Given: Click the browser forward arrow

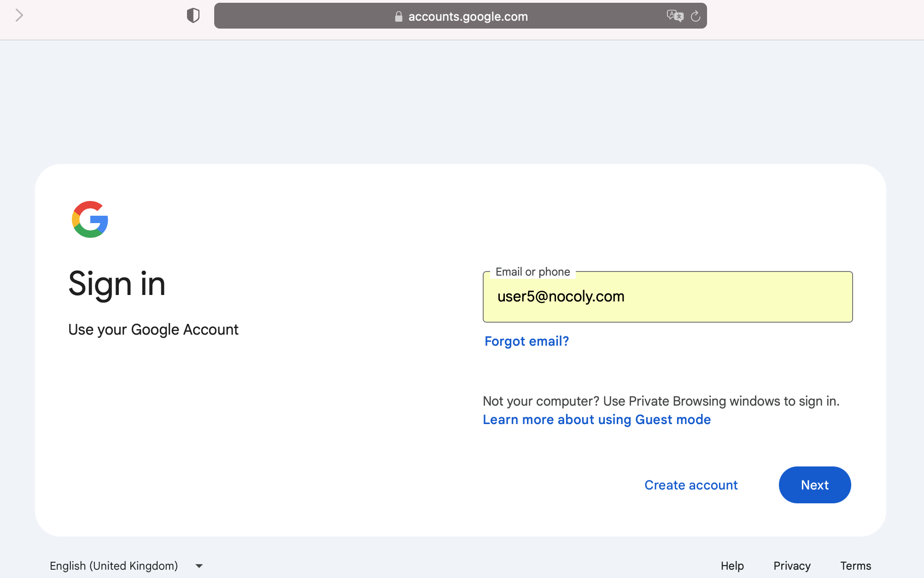Looking at the screenshot, I should (19, 16).
